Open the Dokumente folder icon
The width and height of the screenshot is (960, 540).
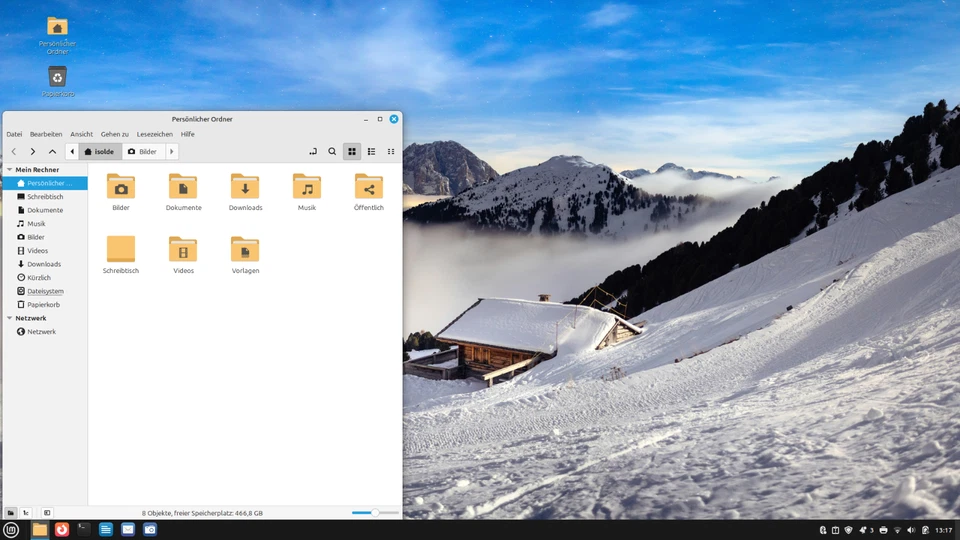tap(183, 186)
